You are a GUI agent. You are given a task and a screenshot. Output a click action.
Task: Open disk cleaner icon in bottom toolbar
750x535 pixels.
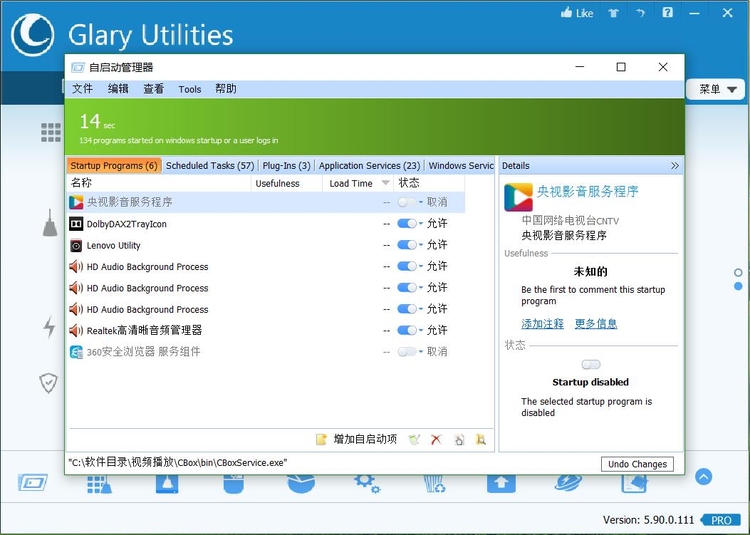167,484
